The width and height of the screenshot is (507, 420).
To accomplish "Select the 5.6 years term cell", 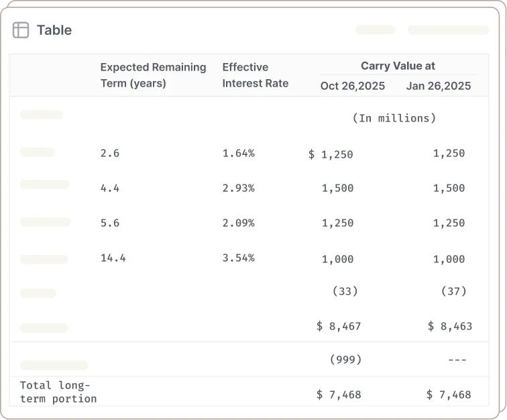I will (110, 223).
